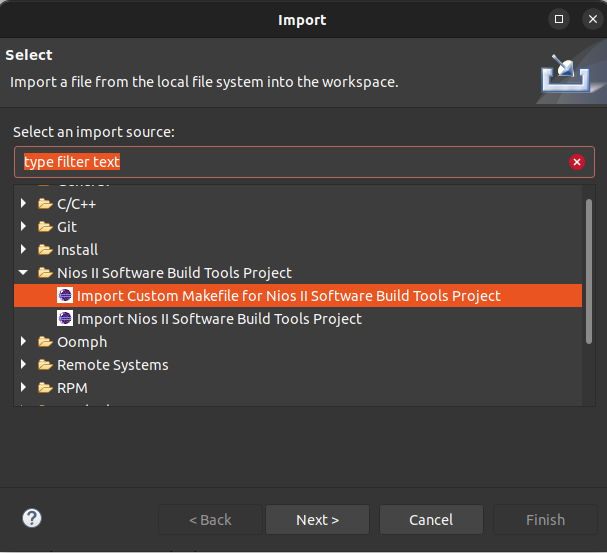The width and height of the screenshot is (607, 553).
Task: Select Import Nios II Software Build Tools Project
Action: 219,319
